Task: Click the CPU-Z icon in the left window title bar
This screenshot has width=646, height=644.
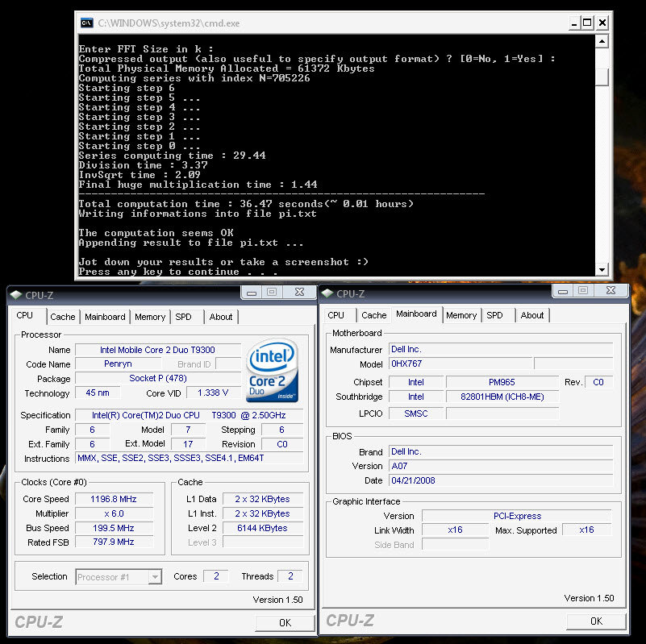Action: [16, 295]
